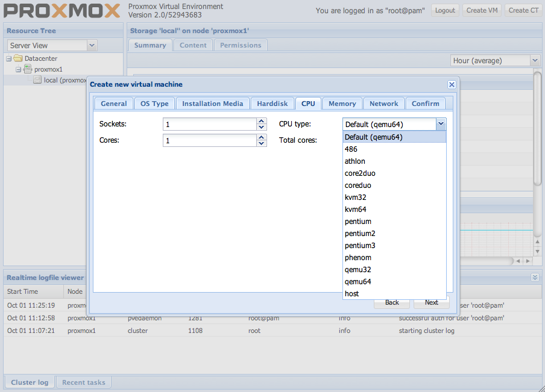Close the Create new virtual machine dialog

(452, 85)
